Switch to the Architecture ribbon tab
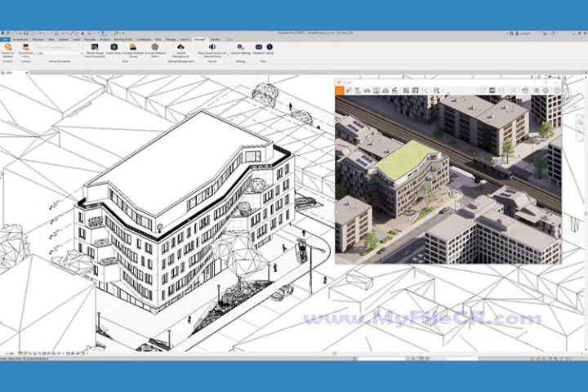The height and width of the screenshot is (392, 588). (20, 38)
